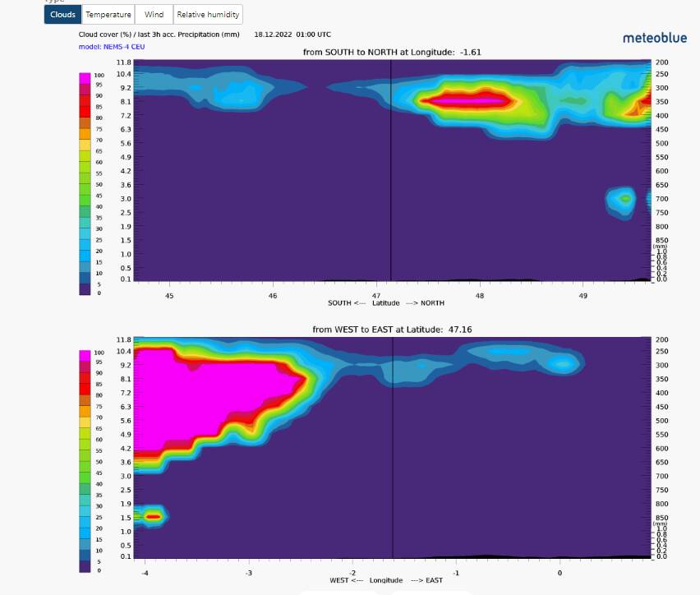Click the small red cloud at 1.5 km altitude
700x595 pixels.
click(153, 516)
